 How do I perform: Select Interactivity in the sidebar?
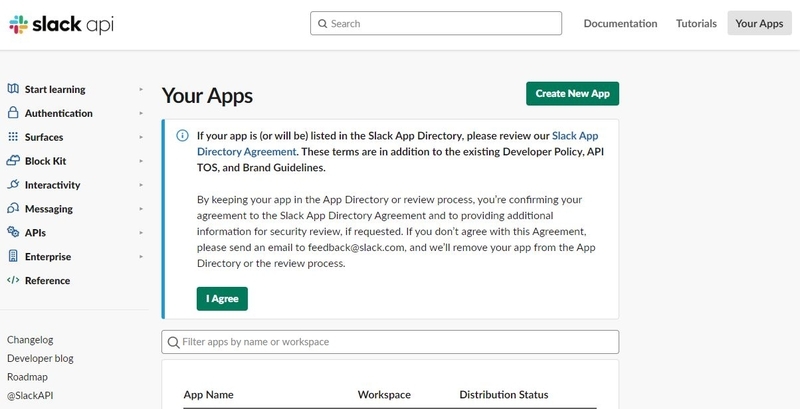click(x=53, y=185)
